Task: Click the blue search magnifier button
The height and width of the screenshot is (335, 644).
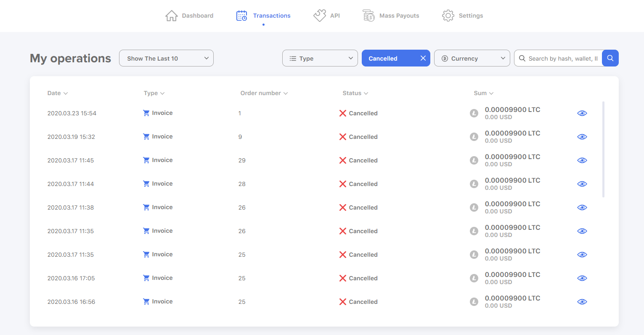Action: (x=610, y=58)
